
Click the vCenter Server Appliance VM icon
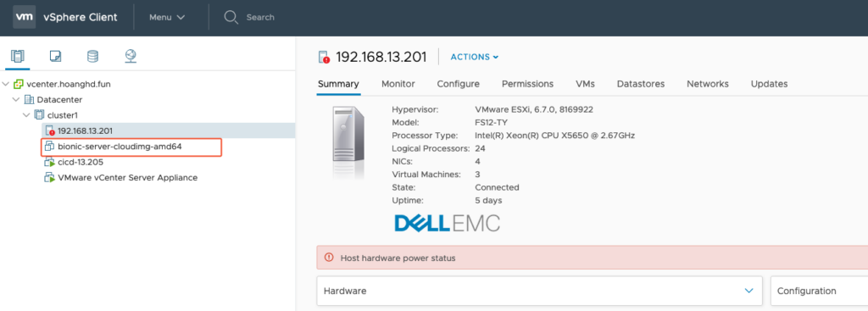[x=49, y=178]
